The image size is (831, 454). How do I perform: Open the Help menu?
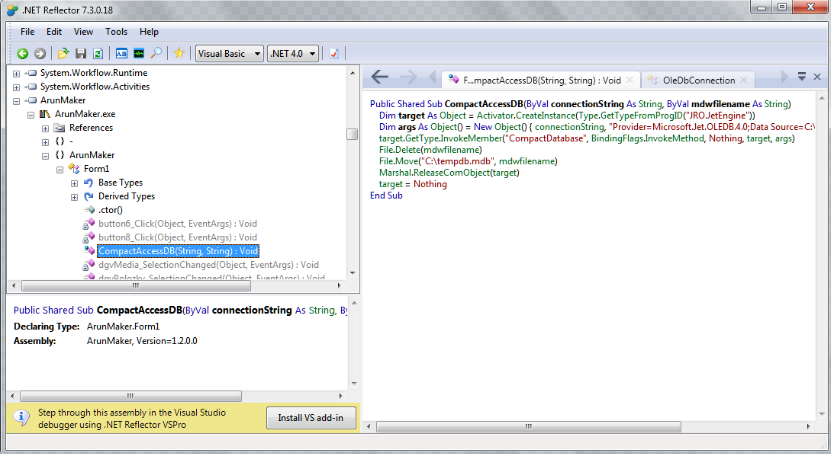click(x=149, y=32)
